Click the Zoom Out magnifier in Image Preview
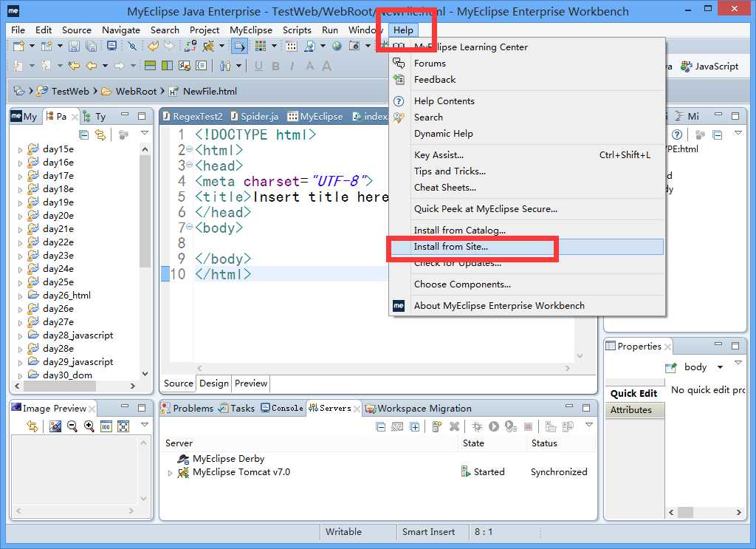 point(72,426)
